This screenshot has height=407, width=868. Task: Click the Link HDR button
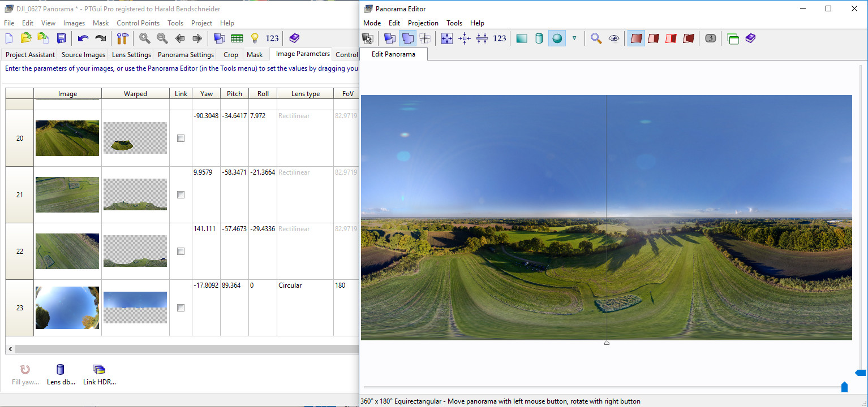[x=99, y=375]
